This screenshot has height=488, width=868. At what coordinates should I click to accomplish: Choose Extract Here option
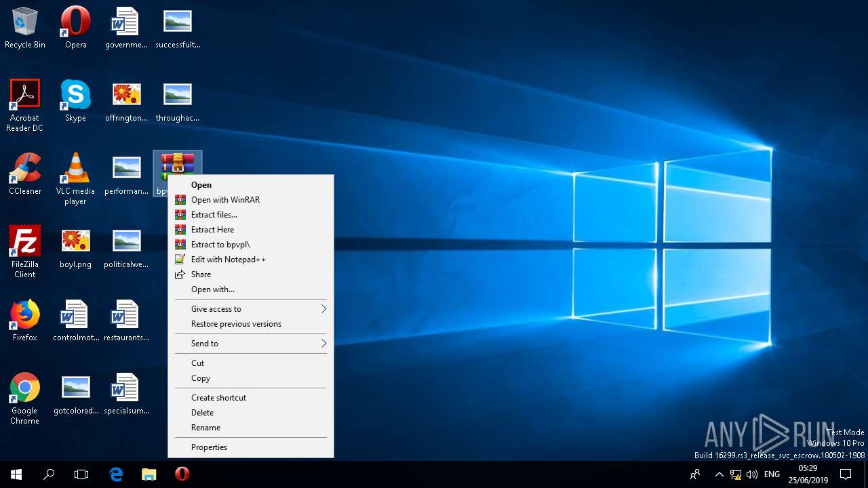pos(251,230)
